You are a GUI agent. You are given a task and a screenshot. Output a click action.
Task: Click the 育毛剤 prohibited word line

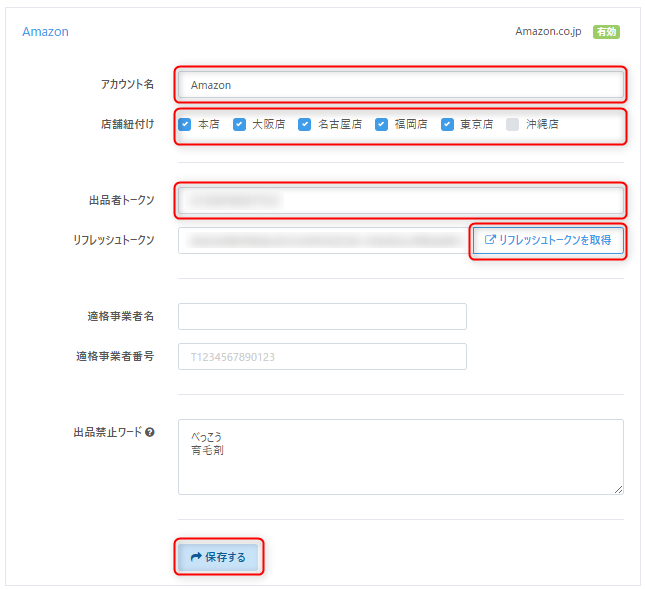207,450
